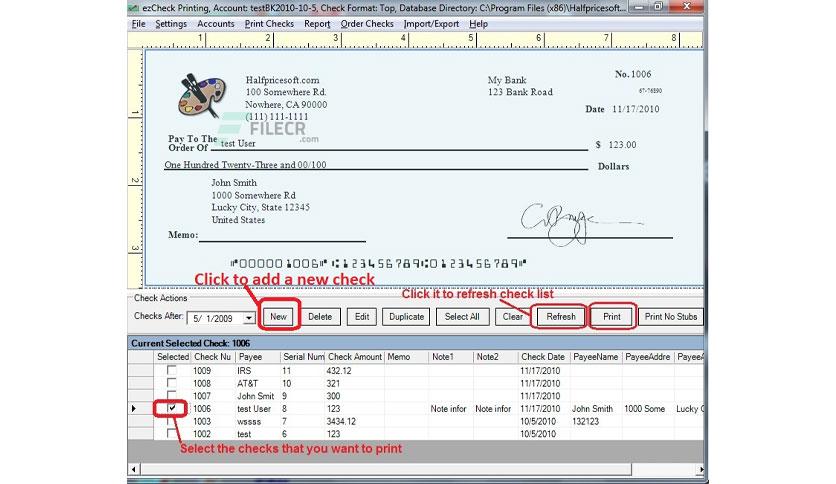Image resolution: width=836 pixels, height=484 pixels.
Task: Click the Delete check button
Action: tap(320, 317)
